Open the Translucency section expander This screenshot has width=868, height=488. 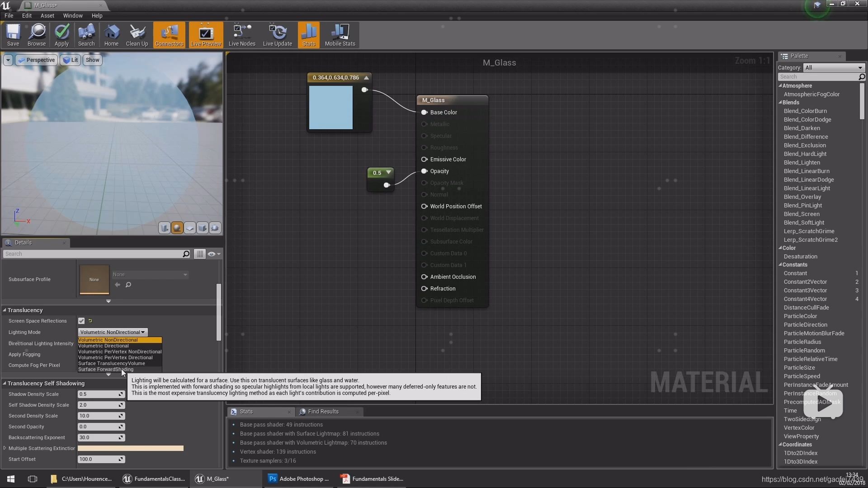pyautogui.click(x=5, y=310)
